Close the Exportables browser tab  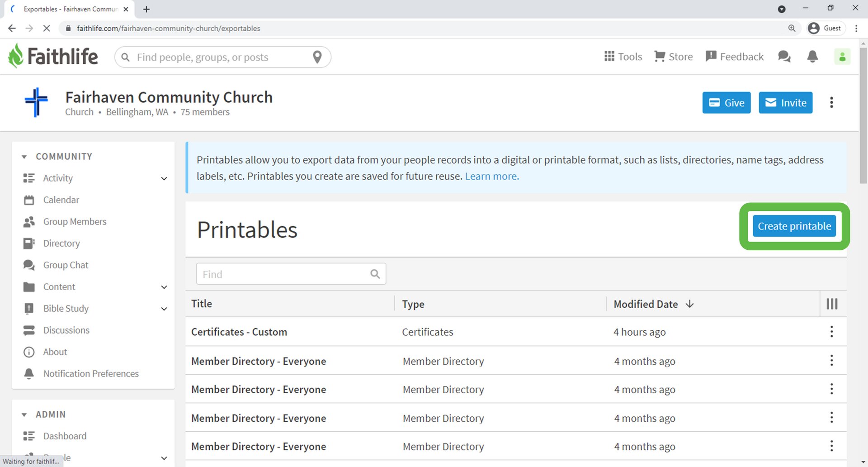(x=126, y=9)
